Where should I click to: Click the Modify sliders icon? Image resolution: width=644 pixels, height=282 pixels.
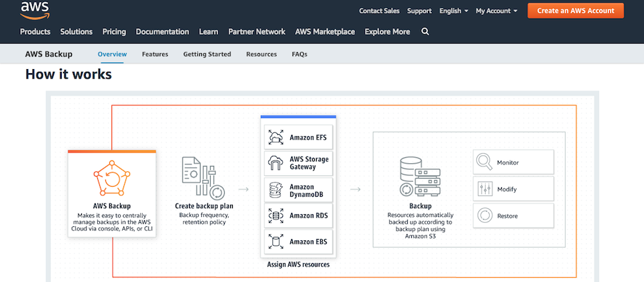484,189
